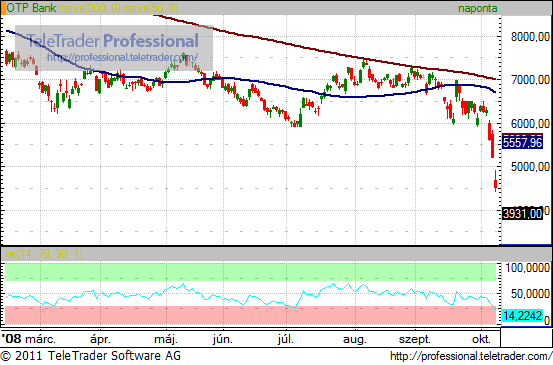Click the '08 márc. date label
Image resolution: width=553 pixels, height=365 pixels.
click(x=29, y=339)
